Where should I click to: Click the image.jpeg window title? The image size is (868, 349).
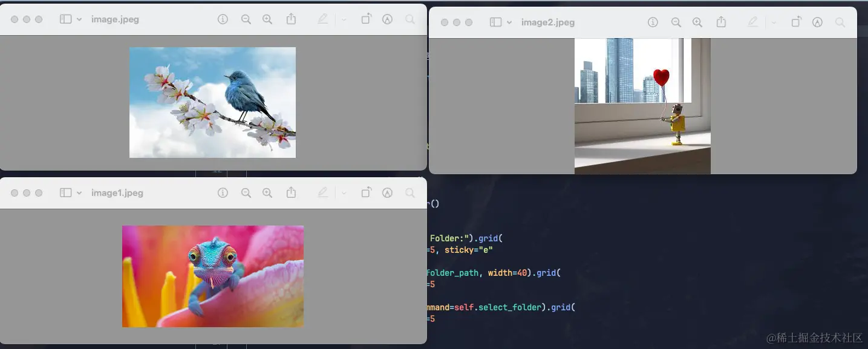coord(115,19)
